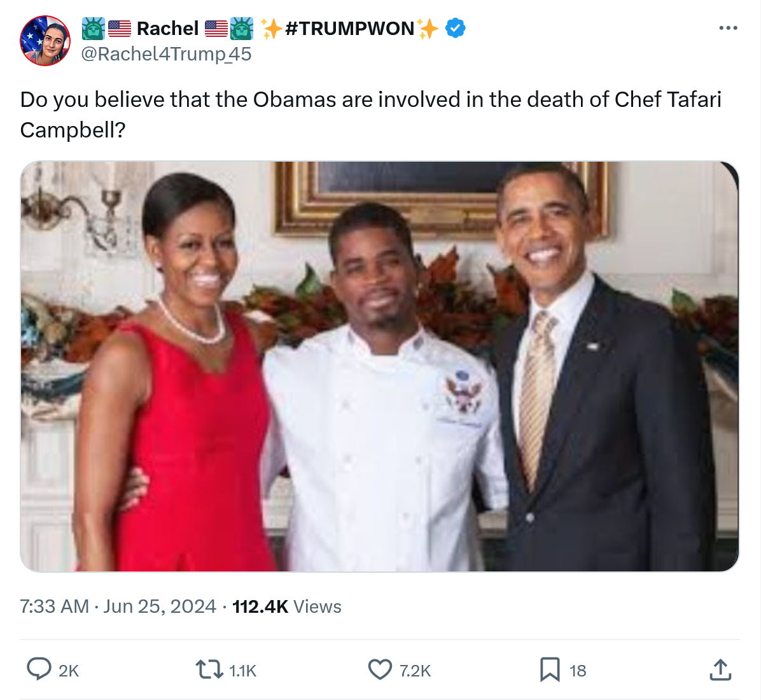View the 112.4K Views analytics
This screenshot has width=761, height=700.
[287, 606]
